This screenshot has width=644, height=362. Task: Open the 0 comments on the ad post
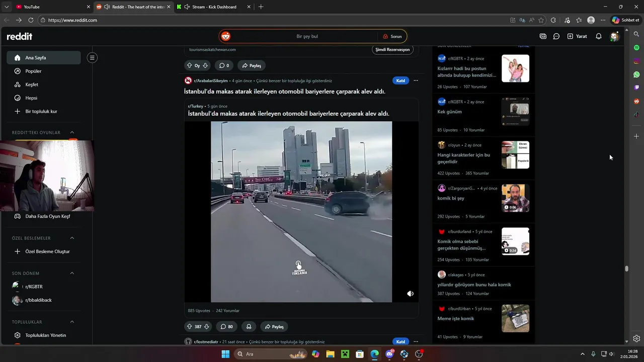coord(224,65)
